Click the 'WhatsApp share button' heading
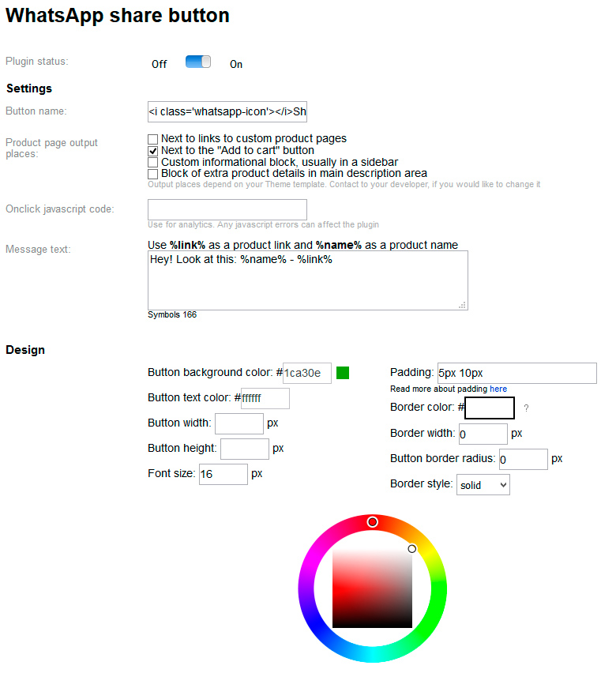This screenshot has height=673, width=616. pos(118,16)
